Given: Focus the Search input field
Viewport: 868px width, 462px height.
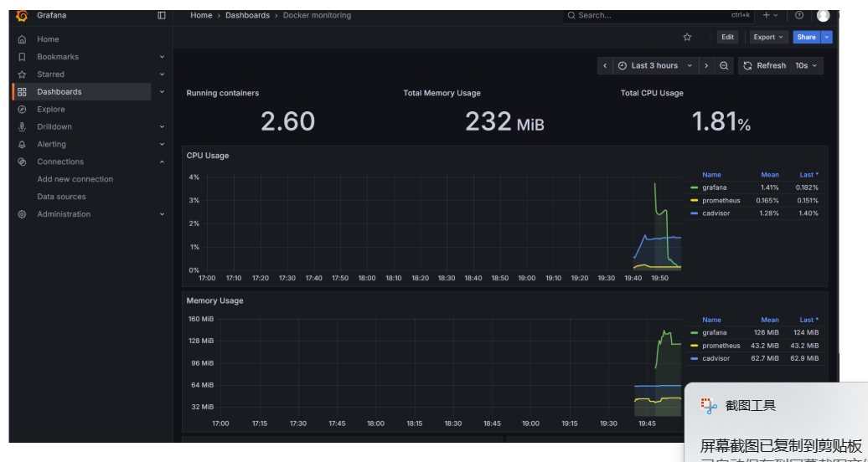Looking at the screenshot, I should [658, 16].
